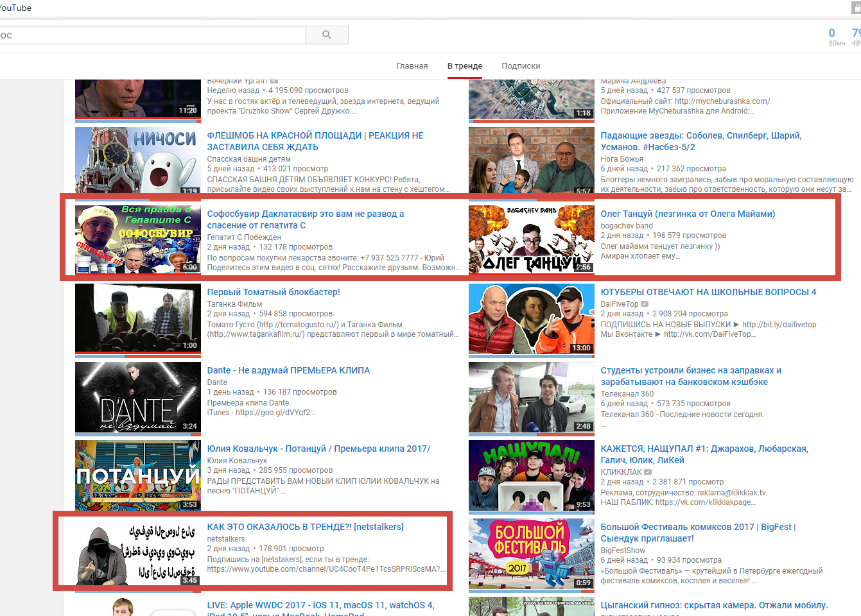Click title Dante - Не вздумай ПРЕМЬЕРА КЛИПА
861x616 pixels.
(x=288, y=370)
